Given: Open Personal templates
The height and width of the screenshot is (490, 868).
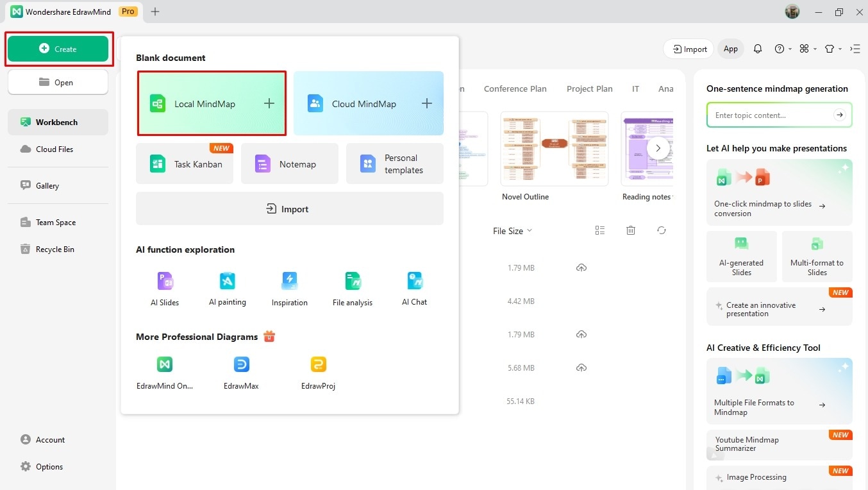Looking at the screenshot, I should 395,164.
